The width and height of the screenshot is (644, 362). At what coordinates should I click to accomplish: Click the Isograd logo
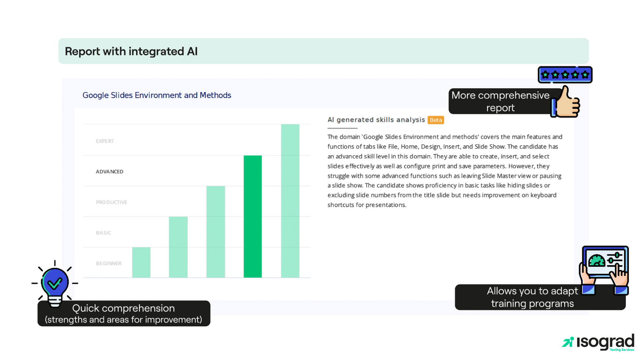(598, 342)
